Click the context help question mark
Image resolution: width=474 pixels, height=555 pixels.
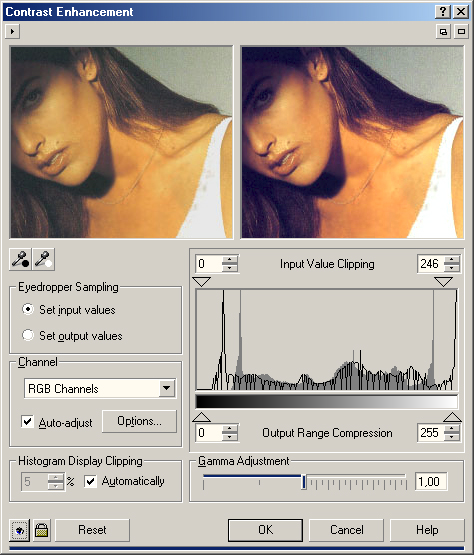[443, 12]
